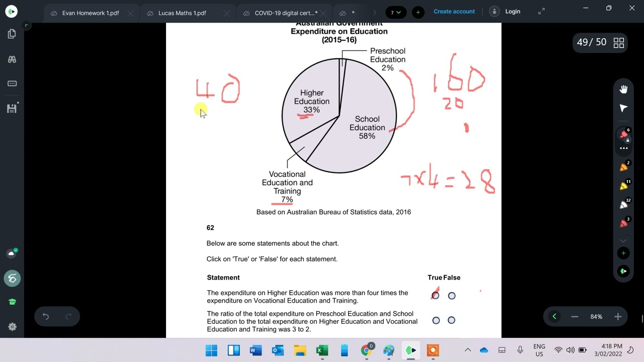Add a new pen with green plus
Screen dimensions: 644x362
click(623, 253)
